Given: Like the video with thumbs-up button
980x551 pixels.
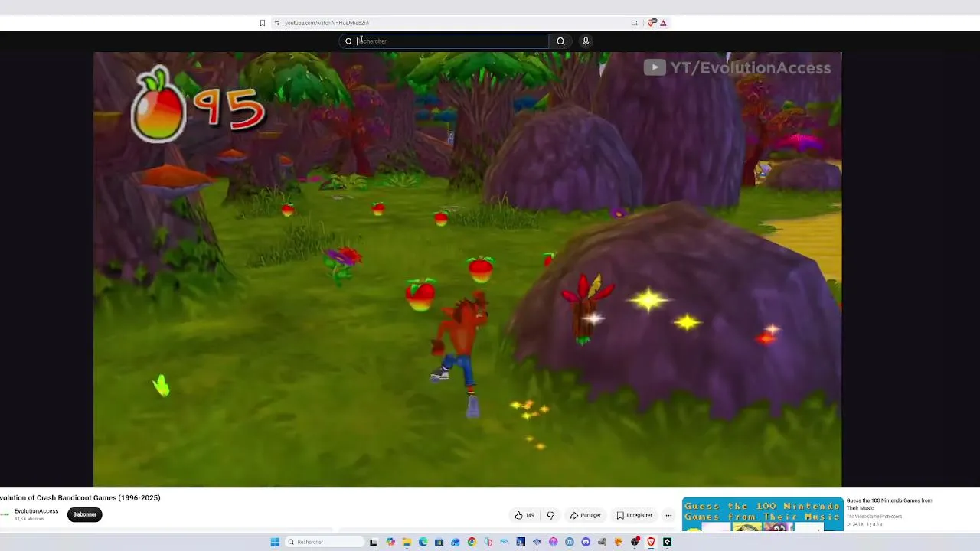Looking at the screenshot, I should [x=525, y=515].
